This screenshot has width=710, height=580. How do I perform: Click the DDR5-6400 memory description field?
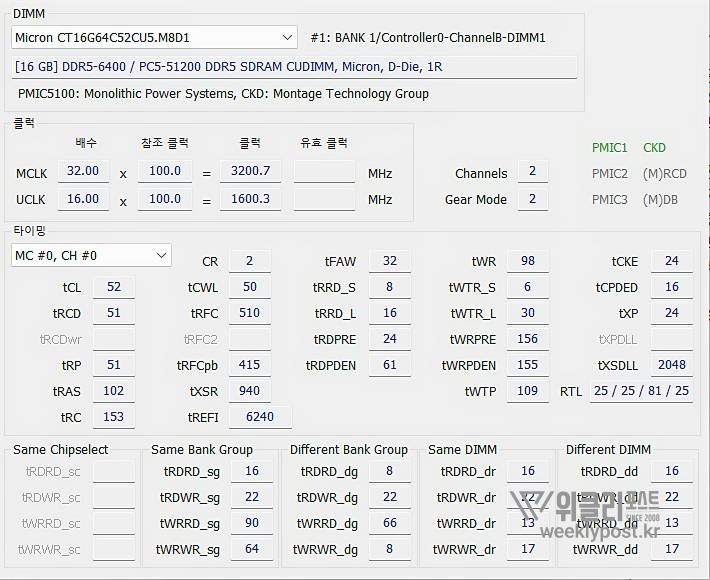point(295,67)
